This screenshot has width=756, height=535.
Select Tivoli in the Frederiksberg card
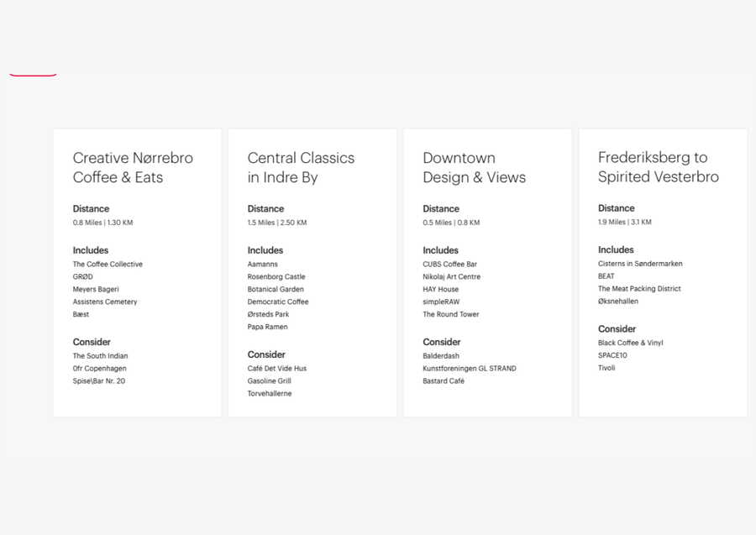tap(606, 368)
